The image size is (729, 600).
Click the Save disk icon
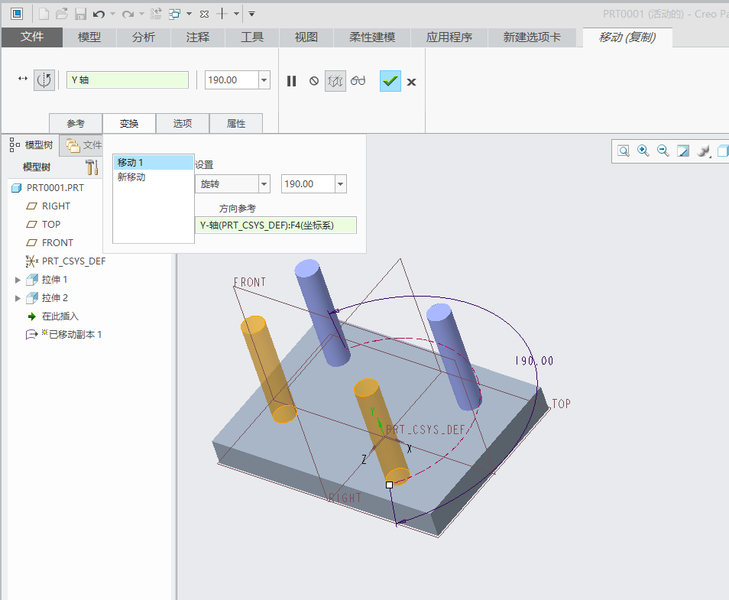tap(80, 14)
